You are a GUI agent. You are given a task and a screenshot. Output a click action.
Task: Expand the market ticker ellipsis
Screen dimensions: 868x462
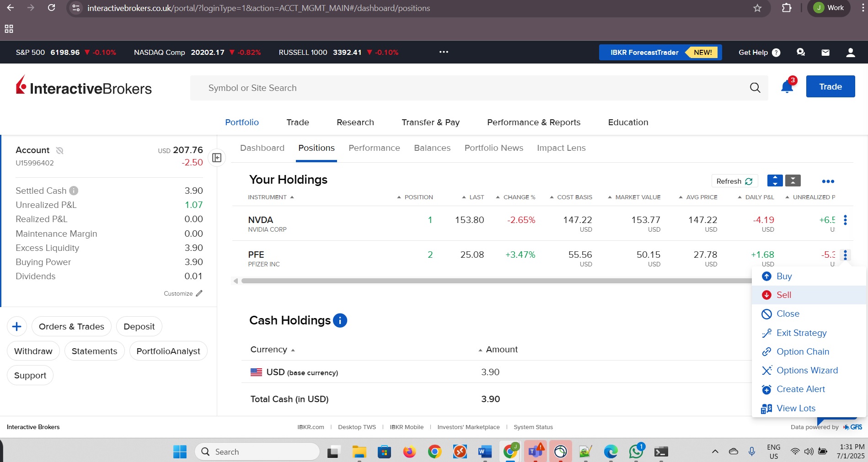coord(444,52)
